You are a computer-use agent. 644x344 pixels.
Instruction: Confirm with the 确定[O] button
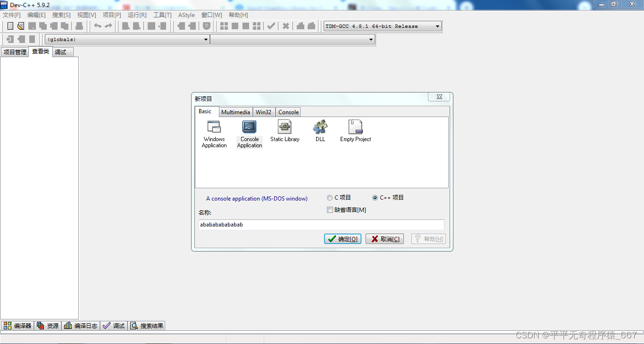point(343,239)
